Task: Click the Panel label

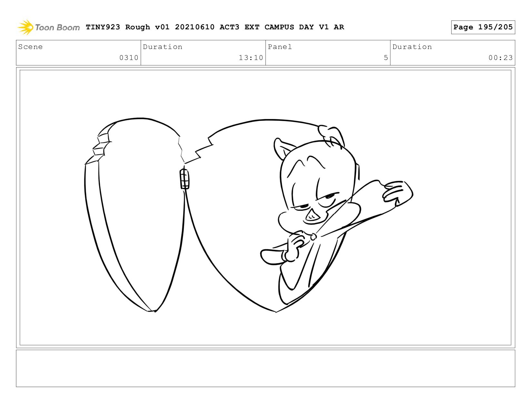Action: [x=280, y=47]
